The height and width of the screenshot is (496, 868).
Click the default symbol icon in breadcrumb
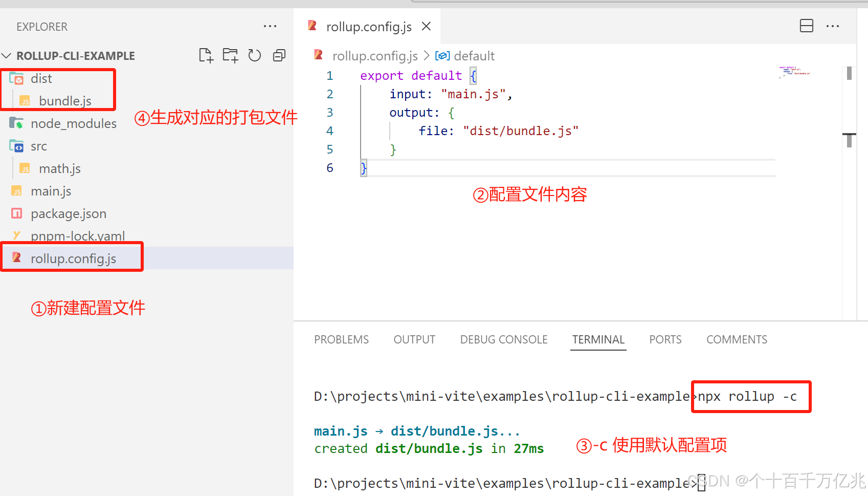pos(442,55)
